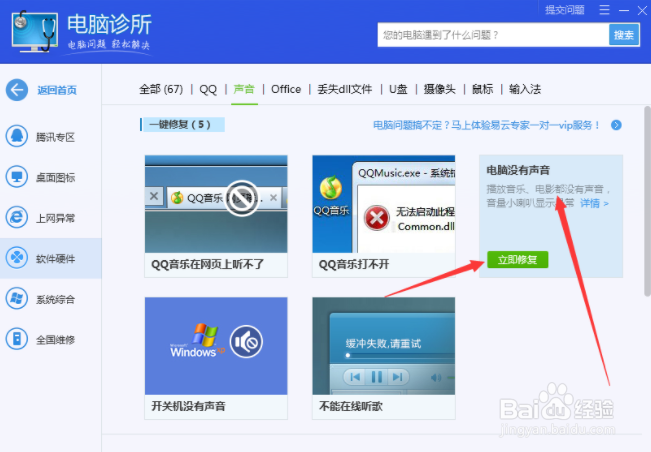The image size is (651, 452).
Task: Switch to the 输入法 tab
Action: (x=525, y=89)
